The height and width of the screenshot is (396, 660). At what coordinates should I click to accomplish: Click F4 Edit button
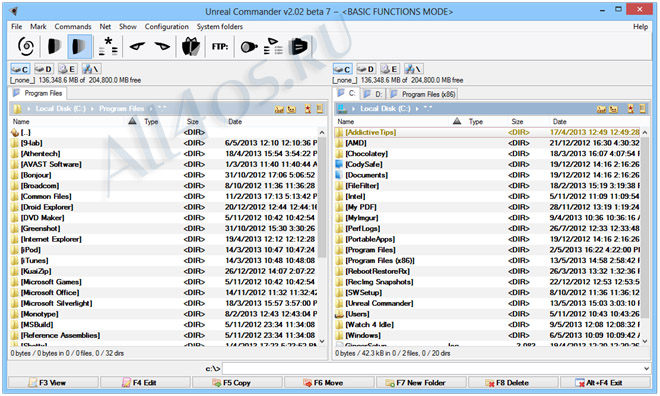pyautogui.click(x=145, y=383)
